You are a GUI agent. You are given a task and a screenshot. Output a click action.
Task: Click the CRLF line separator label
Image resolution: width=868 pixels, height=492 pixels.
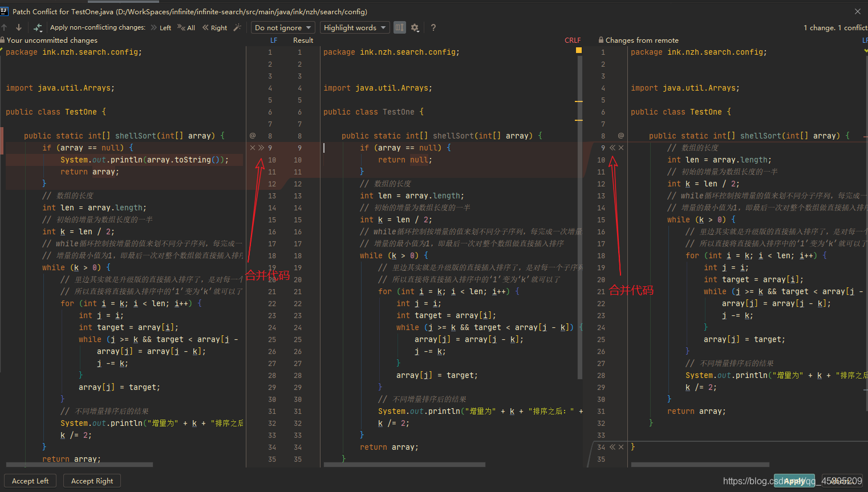pyautogui.click(x=573, y=40)
